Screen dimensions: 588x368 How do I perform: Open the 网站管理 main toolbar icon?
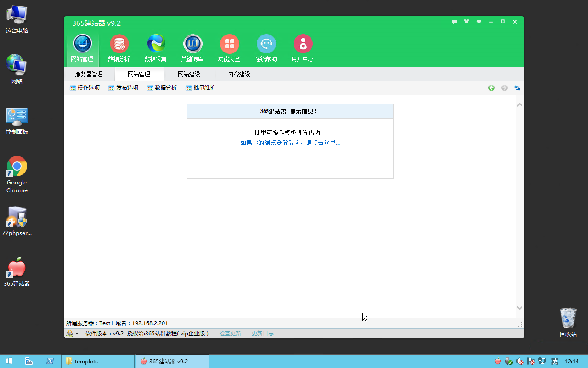click(82, 48)
